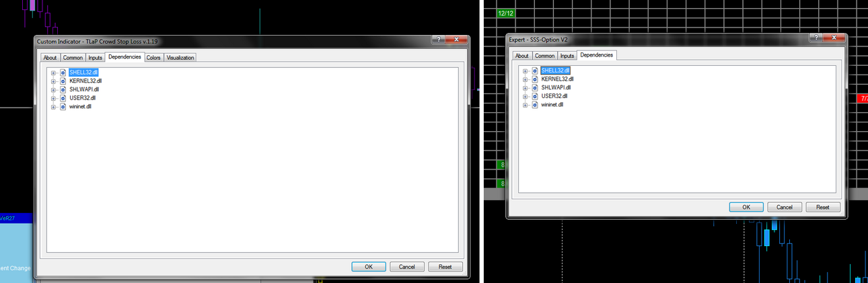Image resolution: width=868 pixels, height=283 pixels.
Task: Expand wininet.dll node in Custom Indicator dialog
Action: 53,106
